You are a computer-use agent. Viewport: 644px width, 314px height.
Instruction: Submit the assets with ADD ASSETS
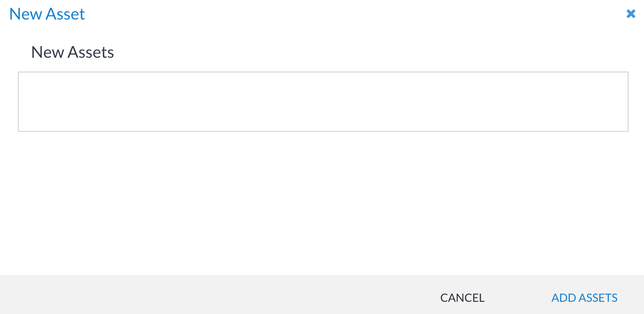pos(584,298)
